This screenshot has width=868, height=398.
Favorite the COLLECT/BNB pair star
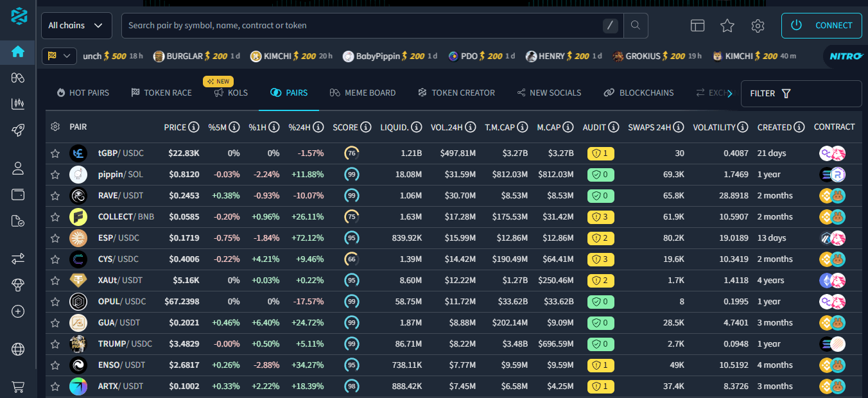point(55,217)
